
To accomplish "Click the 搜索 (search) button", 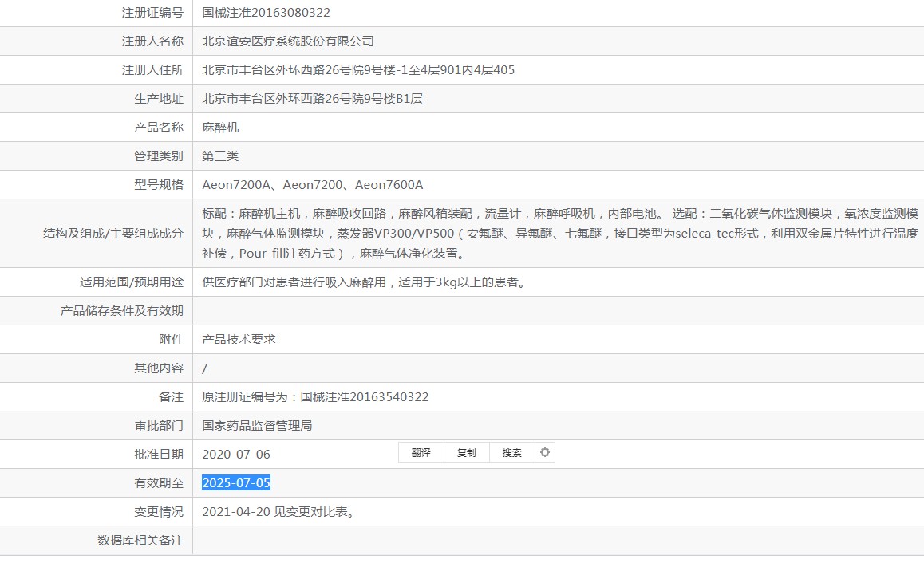I will pos(511,452).
